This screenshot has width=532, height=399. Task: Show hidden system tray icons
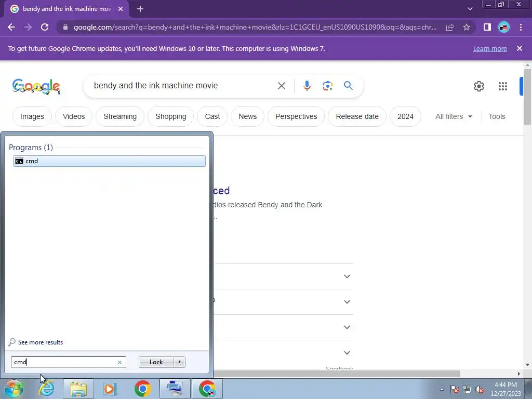point(442,389)
